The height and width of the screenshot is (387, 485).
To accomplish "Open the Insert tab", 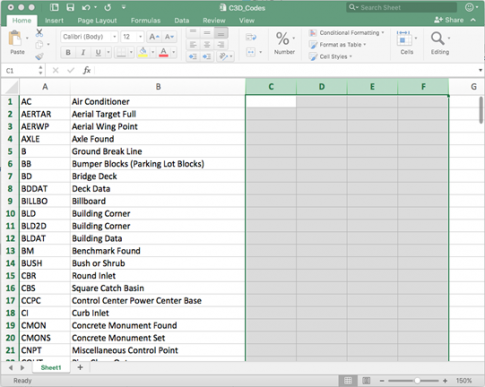I will (x=54, y=21).
